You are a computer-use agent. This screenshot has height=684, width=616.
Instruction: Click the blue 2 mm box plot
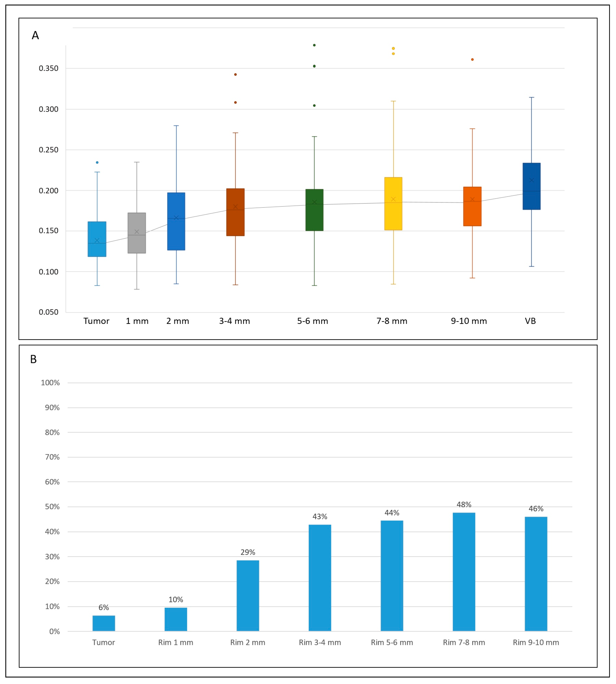176,222
